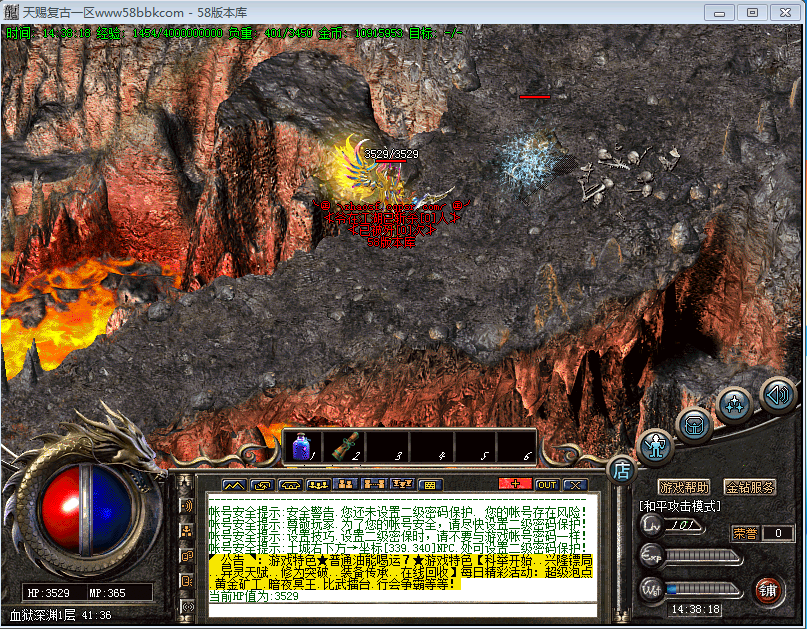The height and width of the screenshot is (629, 807).
Task: Toggle the hierarchy chat channel side icon
Action: click(x=186, y=531)
